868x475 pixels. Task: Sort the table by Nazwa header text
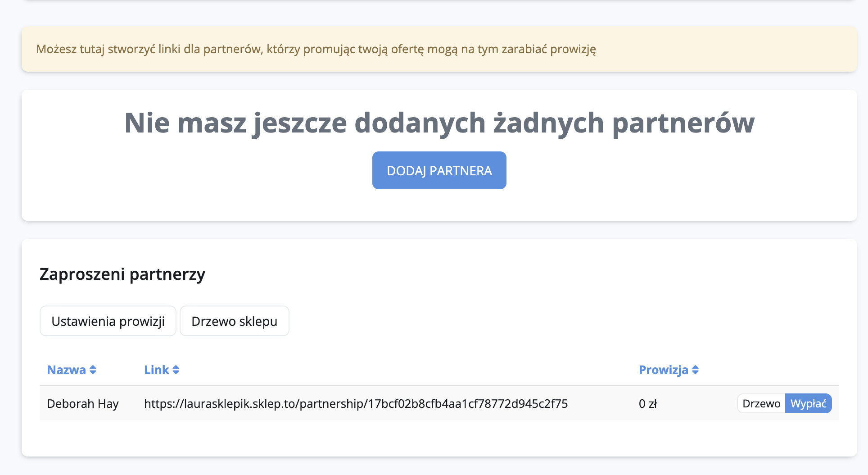click(x=66, y=370)
